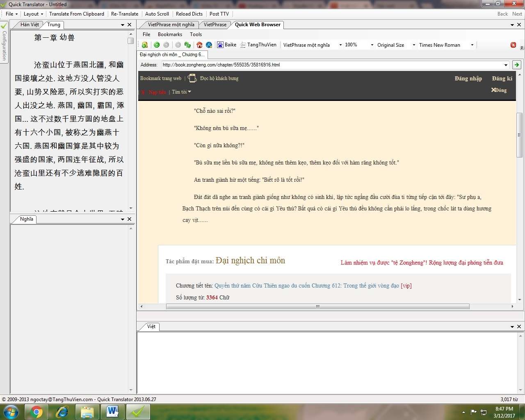The height and width of the screenshot is (420, 525).
Task: Click the Đăng nhập link
Action: (468, 78)
